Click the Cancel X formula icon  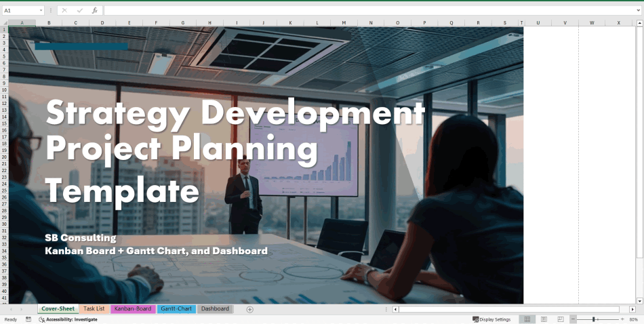click(64, 11)
